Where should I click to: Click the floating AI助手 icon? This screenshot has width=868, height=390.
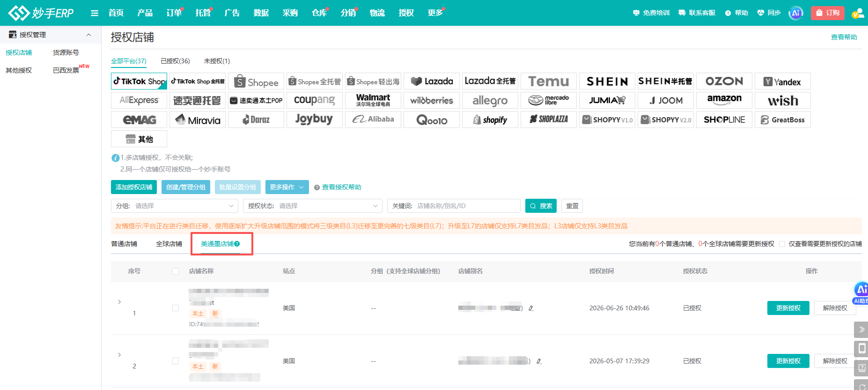861,293
